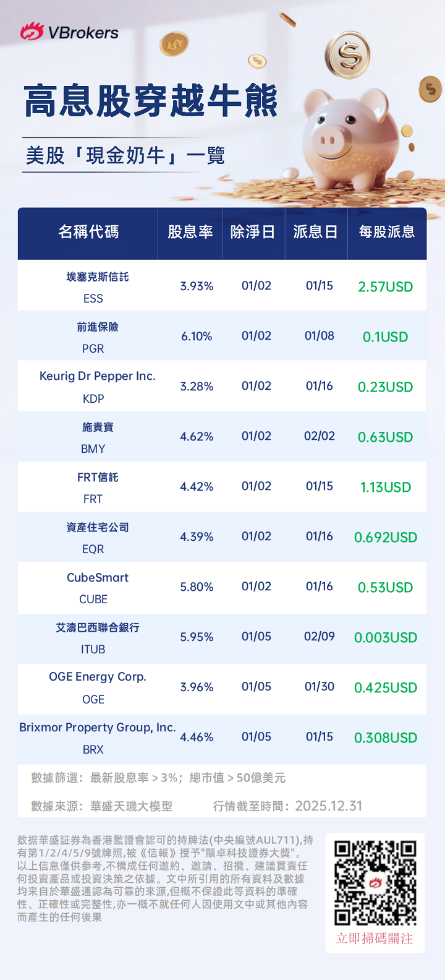Select the Keurig Dr Pepper Inc. name
The height and width of the screenshot is (980, 445).
[98, 376]
